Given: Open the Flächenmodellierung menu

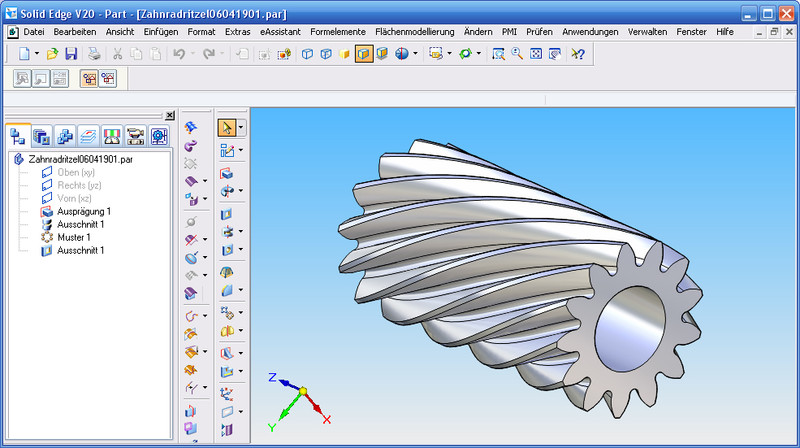Looking at the screenshot, I should 414,32.
